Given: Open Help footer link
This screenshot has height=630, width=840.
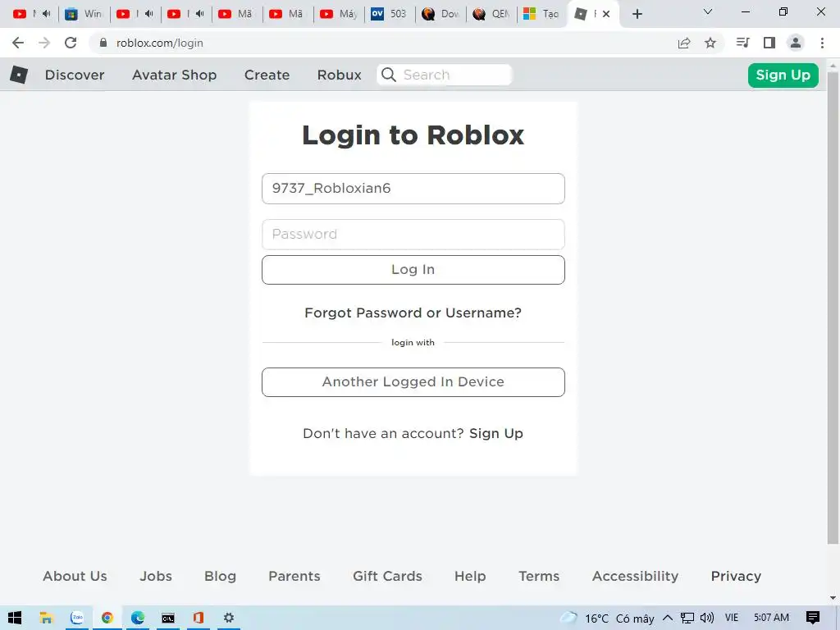Looking at the screenshot, I should point(470,576).
